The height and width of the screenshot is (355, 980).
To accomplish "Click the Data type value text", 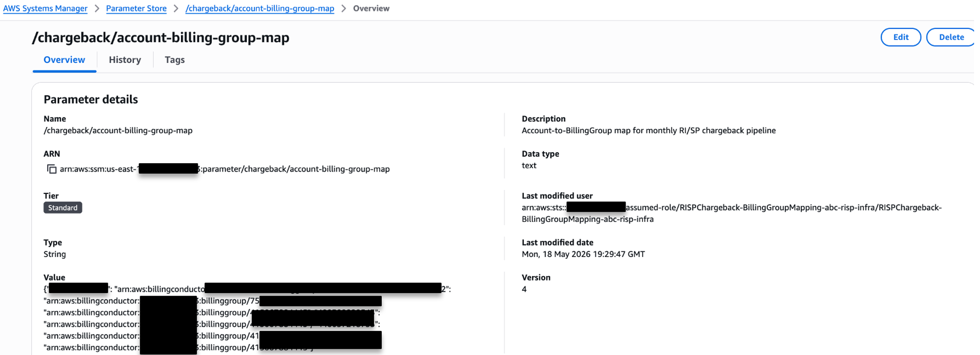I will click(x=529, y=166).
